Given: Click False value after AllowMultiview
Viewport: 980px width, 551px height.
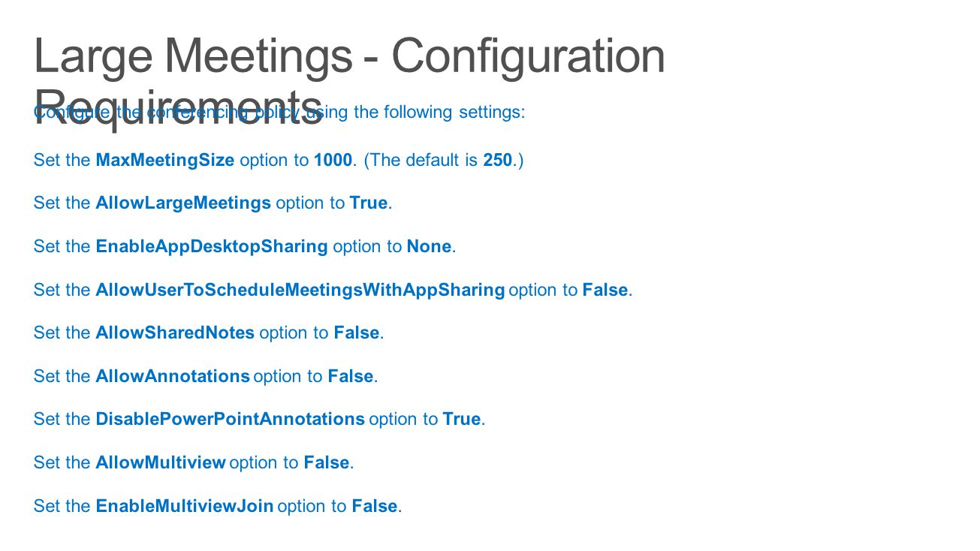Looking at the screenshot, I should pos(327,462).
